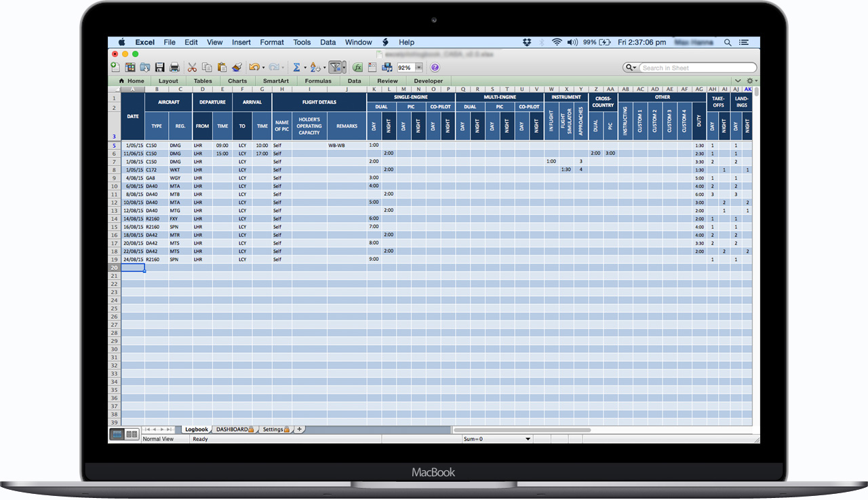
Task: Click the Copy icon in the toolbar
Action: (207, 67)
